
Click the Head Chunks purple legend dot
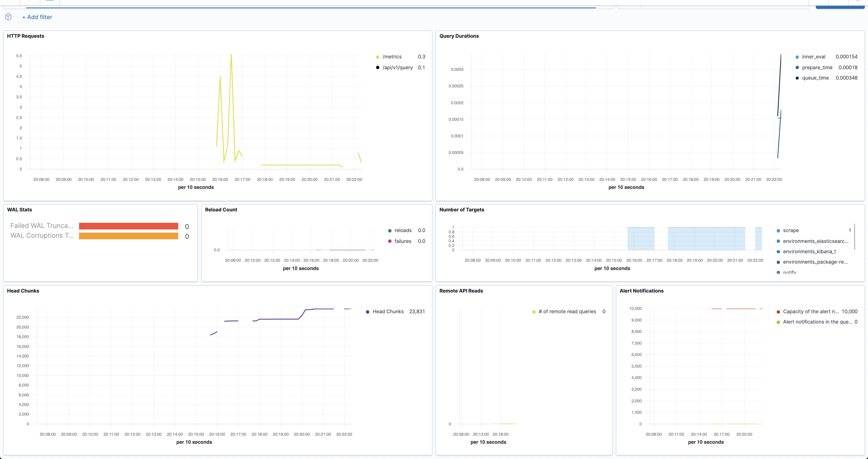click(x=367, y=312)
